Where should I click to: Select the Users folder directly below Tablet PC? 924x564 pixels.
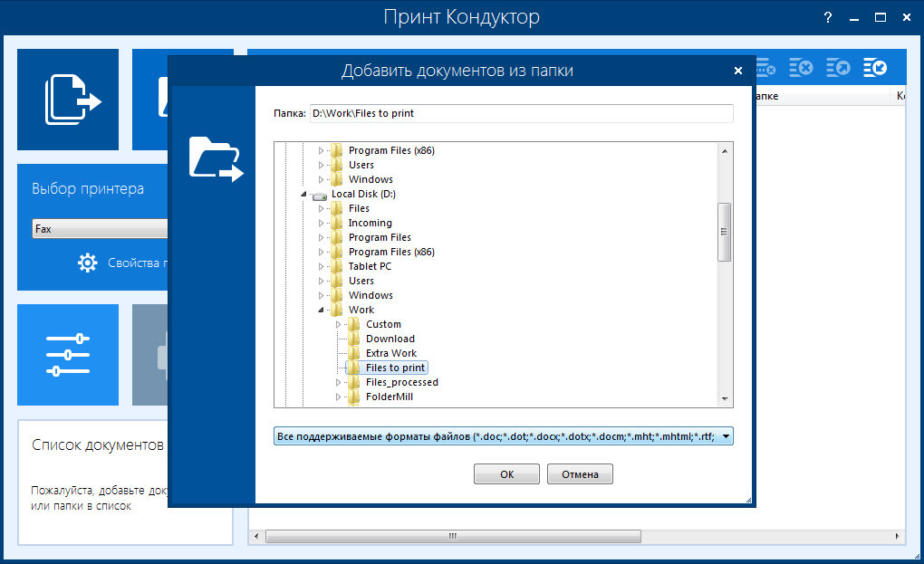[x=361, y=281]
